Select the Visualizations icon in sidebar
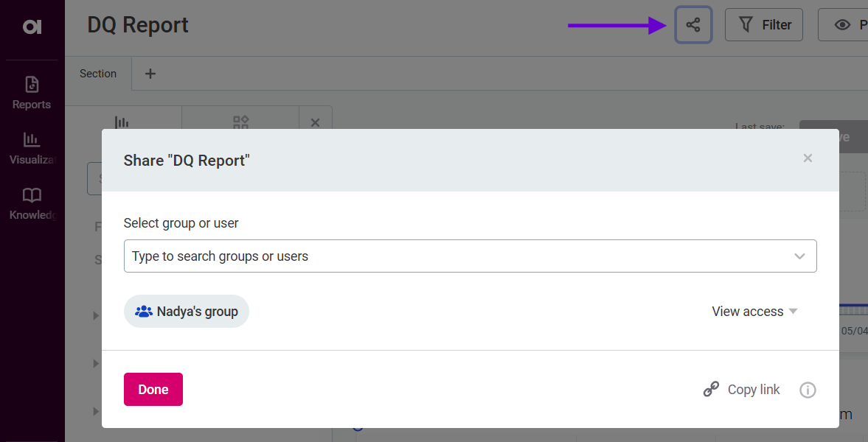 pos(31,147)
